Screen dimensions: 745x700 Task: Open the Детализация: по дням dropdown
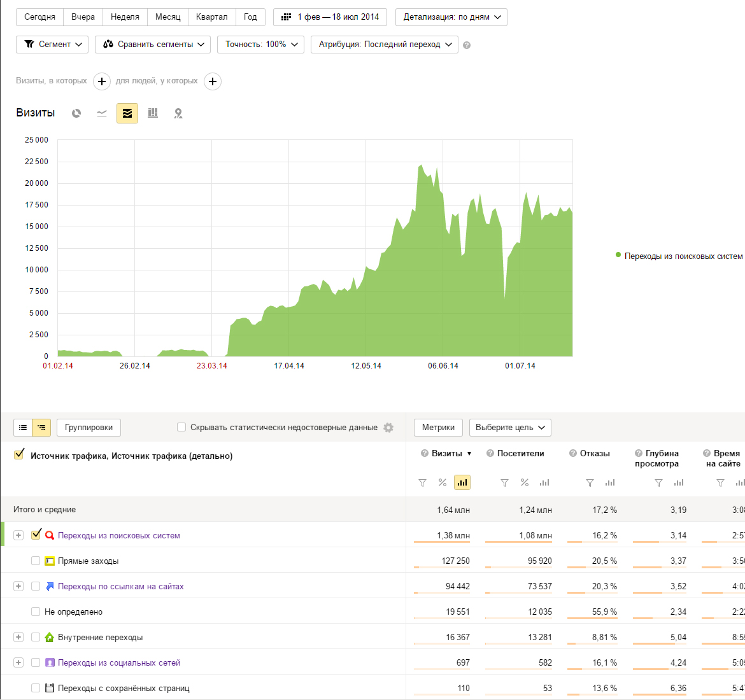(x=451, y=17)
